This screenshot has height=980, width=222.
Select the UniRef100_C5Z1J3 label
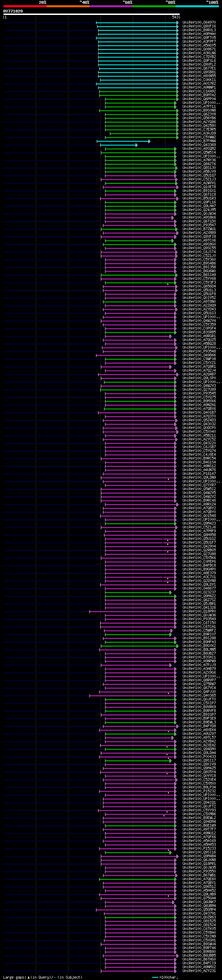199,179
